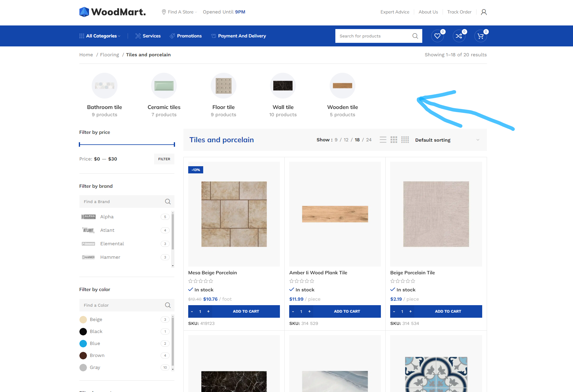
Task: Show 12 products per page
Action: point(346,140)
